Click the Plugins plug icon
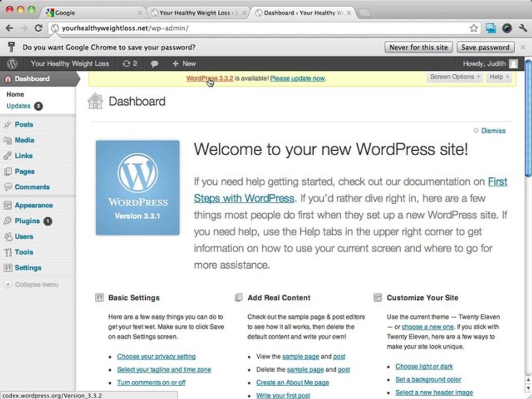Image resolution: width=532 pixels, height=399 pixels. (x=8, y=221)
